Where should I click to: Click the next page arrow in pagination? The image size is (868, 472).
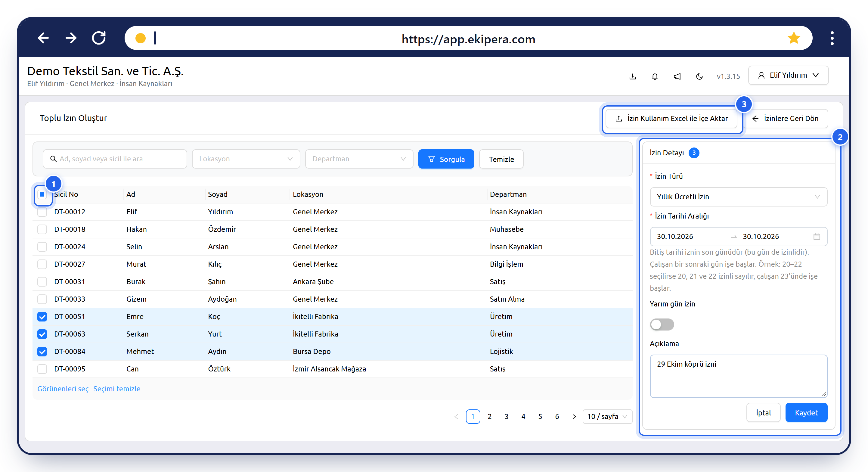[x=574, y=416]
